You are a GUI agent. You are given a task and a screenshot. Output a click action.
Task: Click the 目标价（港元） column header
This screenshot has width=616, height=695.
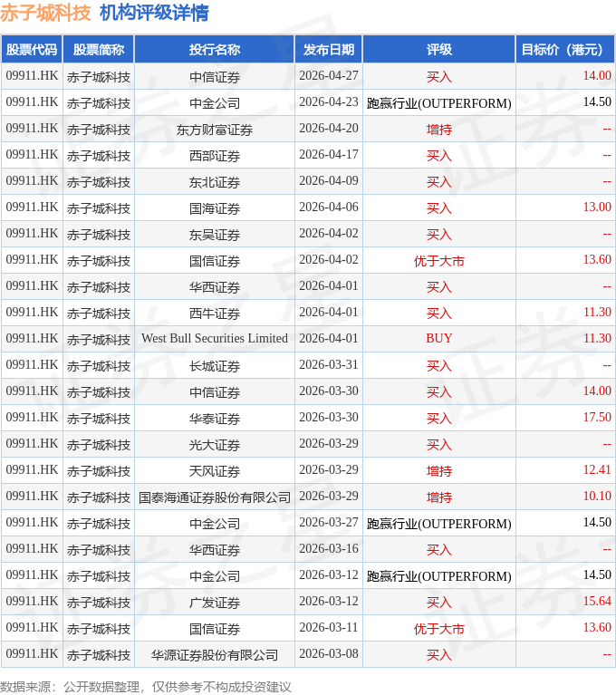pyautogui.click(x=565, y=50)
